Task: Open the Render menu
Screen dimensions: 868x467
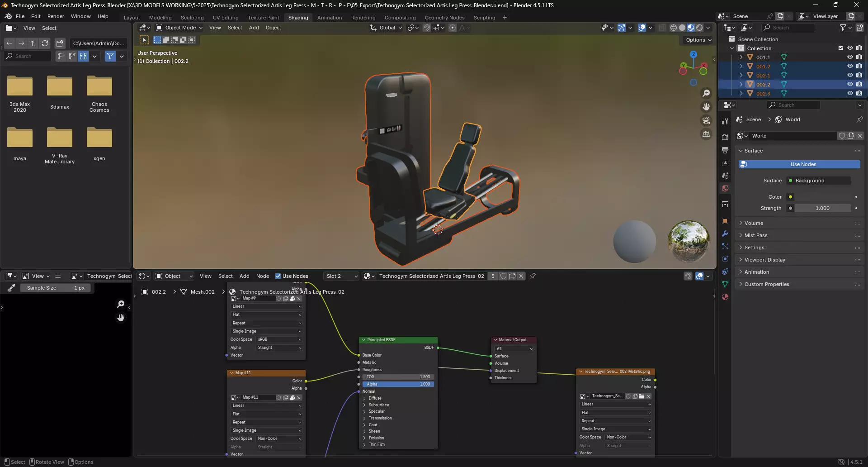Action: pyautogui.click(x=56, y=16)
